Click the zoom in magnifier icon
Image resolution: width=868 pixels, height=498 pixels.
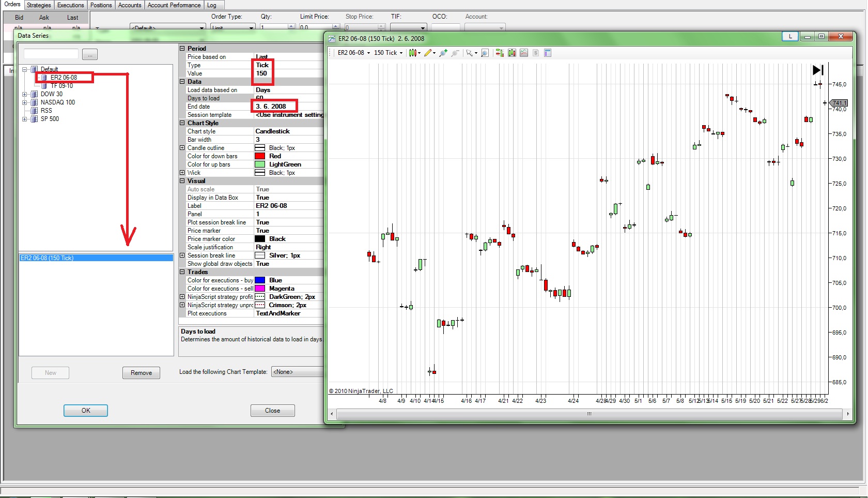[443, 53]
